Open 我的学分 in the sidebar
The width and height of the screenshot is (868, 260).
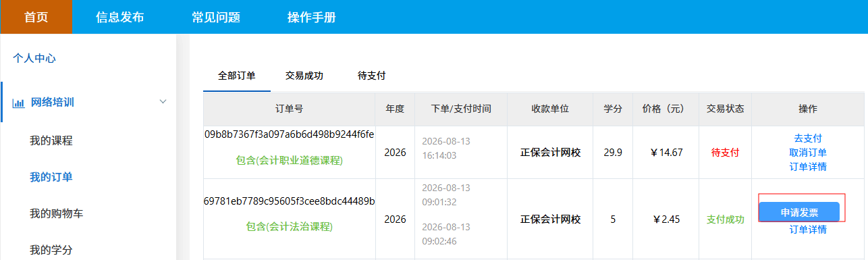pyautogui.click(x=51, y=251)
